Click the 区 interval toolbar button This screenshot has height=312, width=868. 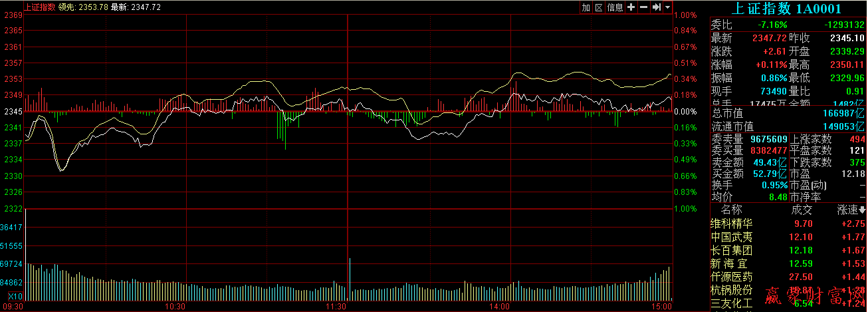click(x=599, y=7)
